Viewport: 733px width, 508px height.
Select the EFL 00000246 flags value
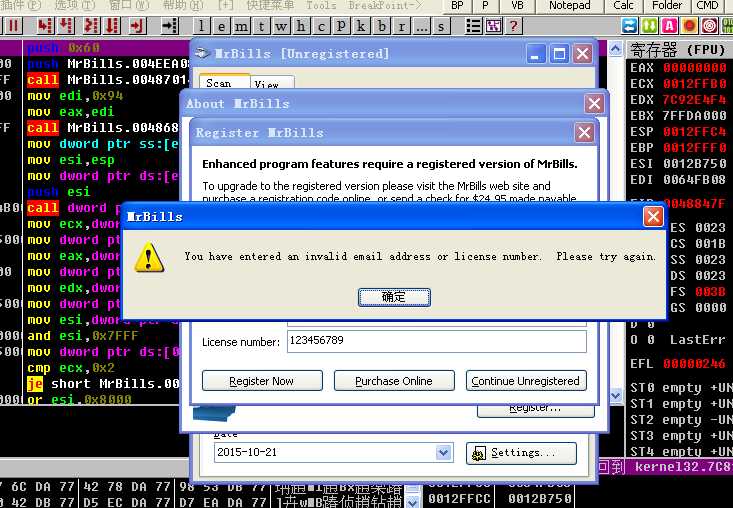pyautogui.click(x=695, y=364)
